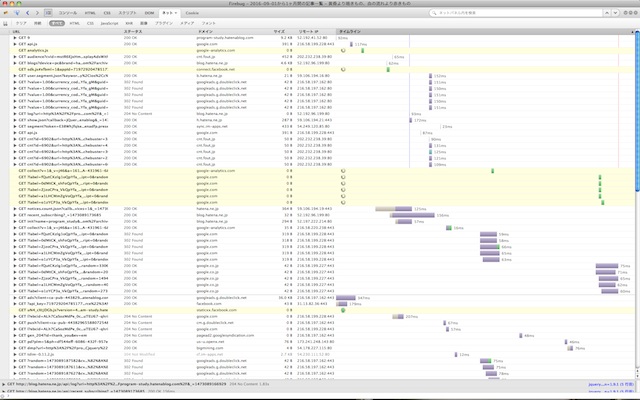Screen dimensions: 640x400
Task: Switch to the Cookie panel tab
Action: tap(192, 13)
